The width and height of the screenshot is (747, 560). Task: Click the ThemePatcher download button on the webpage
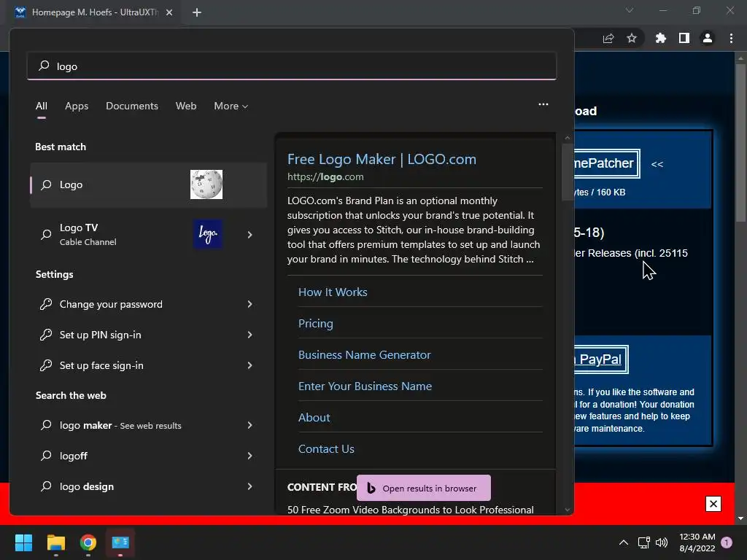607,163
